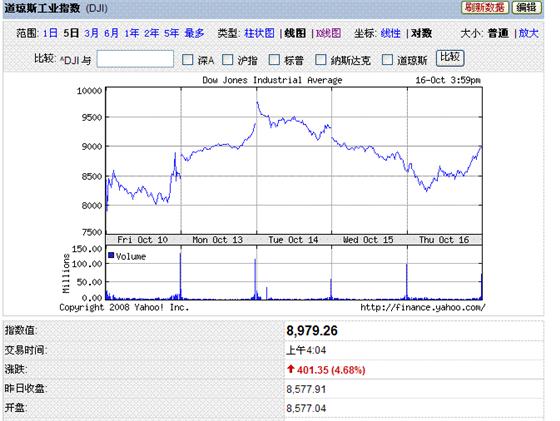
Task: Tick the 深A checkbox
Action: coord(188,59)
